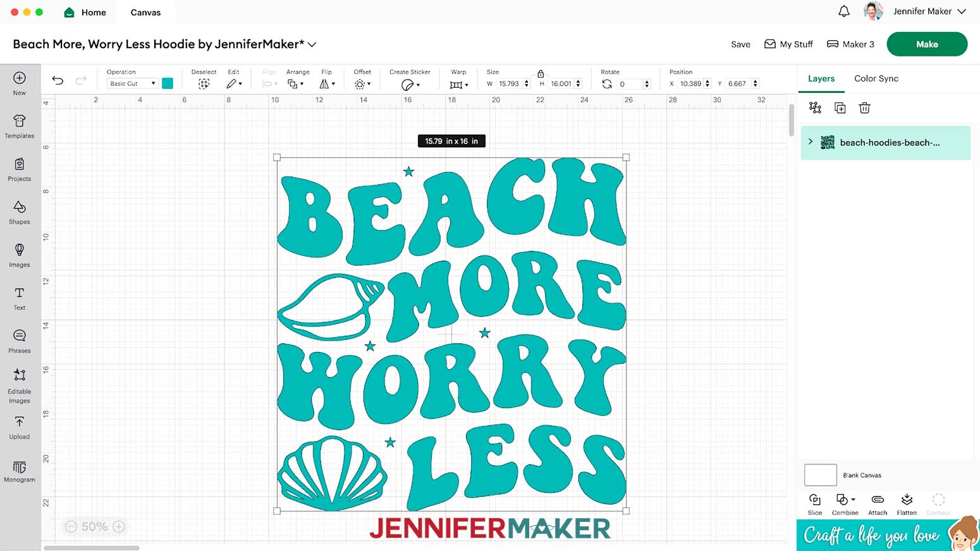Switch to the Canvas tab
The image size is (980, 551).
tap(145, 12)
